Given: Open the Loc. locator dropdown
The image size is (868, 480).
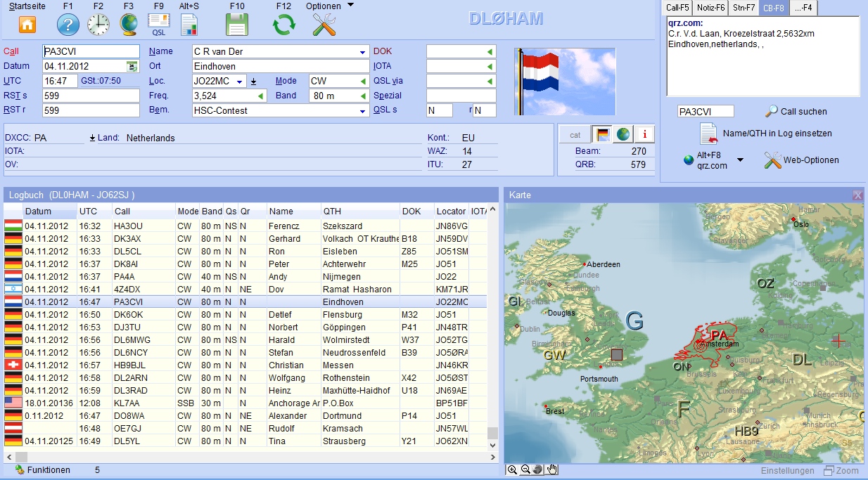Looking at the screenshot, I should (x=240, y=81).
